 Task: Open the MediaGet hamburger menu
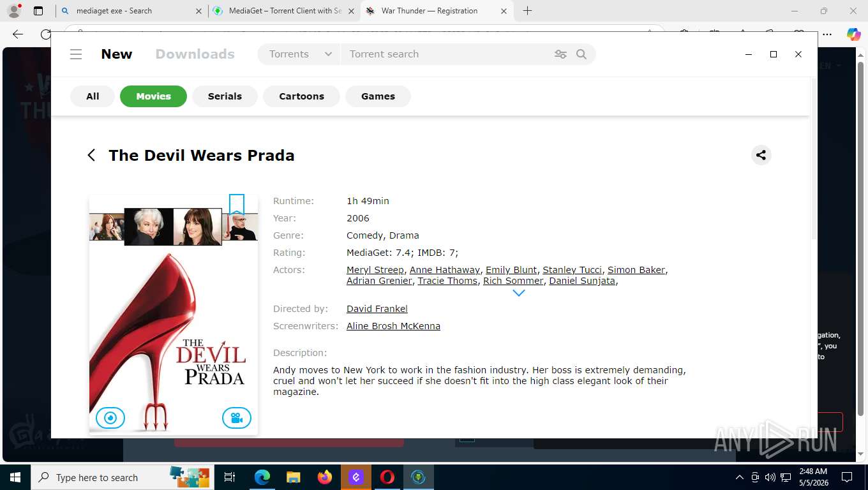[x=76, y=54]
